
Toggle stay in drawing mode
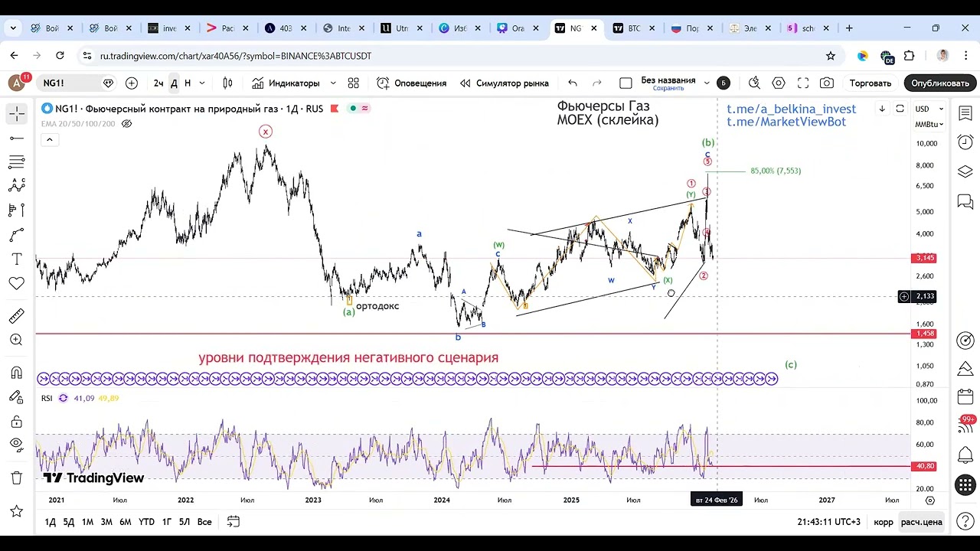(16, 397)
